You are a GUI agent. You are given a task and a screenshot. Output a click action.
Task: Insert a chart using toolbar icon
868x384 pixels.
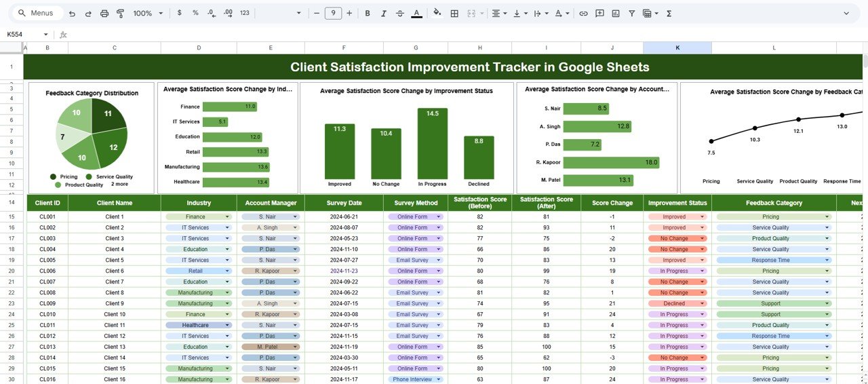click(616, 13)
